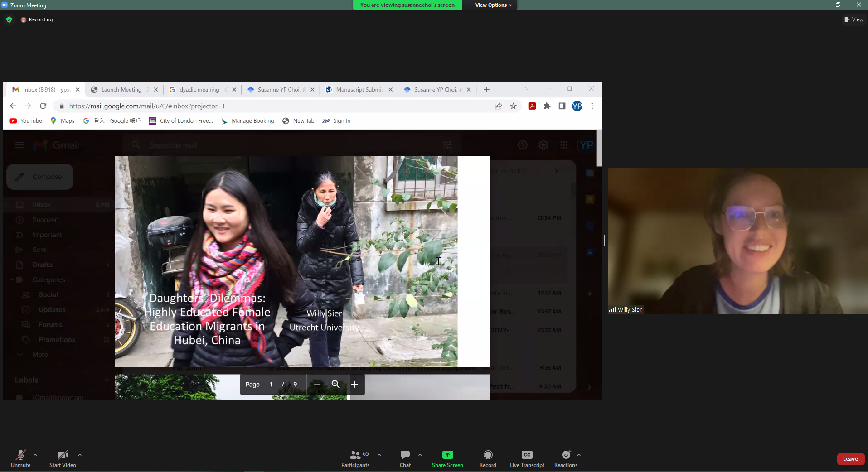The height and width of the screenshot is (472, 868).
Task: Close the Manuscript Submission tab
Action: [391, 90]
